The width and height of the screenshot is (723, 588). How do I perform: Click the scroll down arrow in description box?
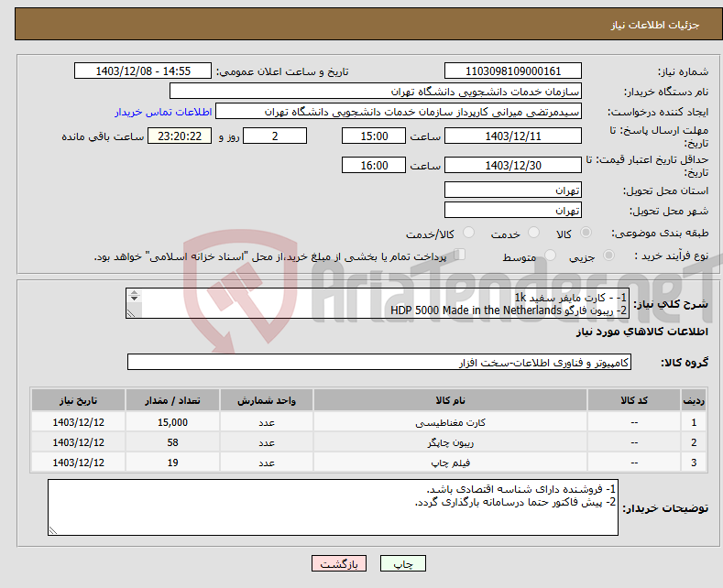134,299
